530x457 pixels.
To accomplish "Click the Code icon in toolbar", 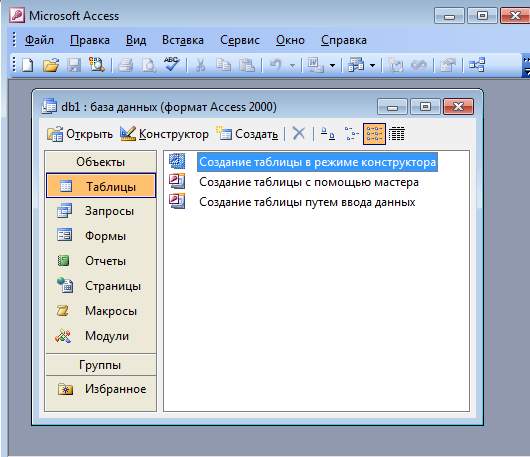I will coord(396,65).
